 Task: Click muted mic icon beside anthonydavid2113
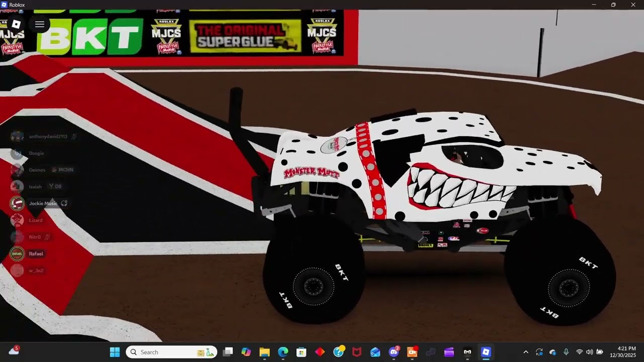[73, 136]
